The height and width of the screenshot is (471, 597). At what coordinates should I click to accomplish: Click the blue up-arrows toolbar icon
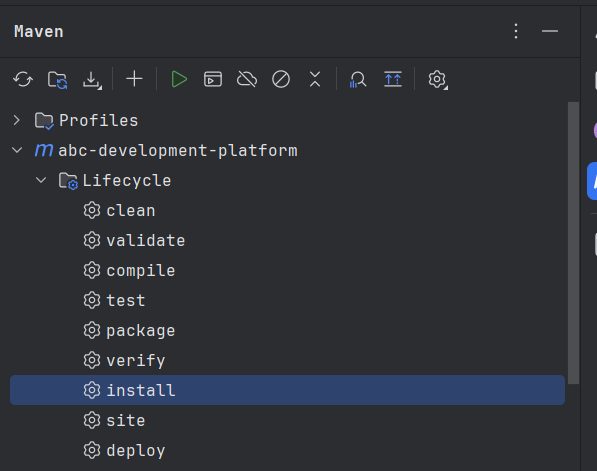click(x=393, y=79)
